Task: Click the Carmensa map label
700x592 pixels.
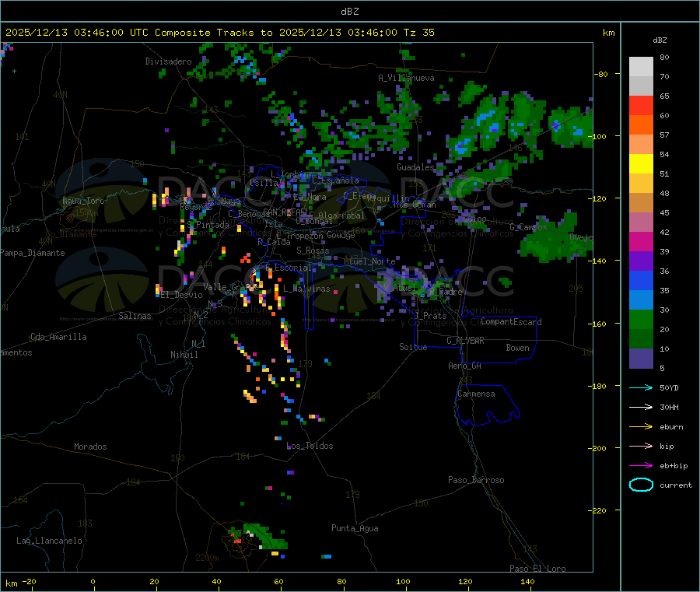Action: 476,394
